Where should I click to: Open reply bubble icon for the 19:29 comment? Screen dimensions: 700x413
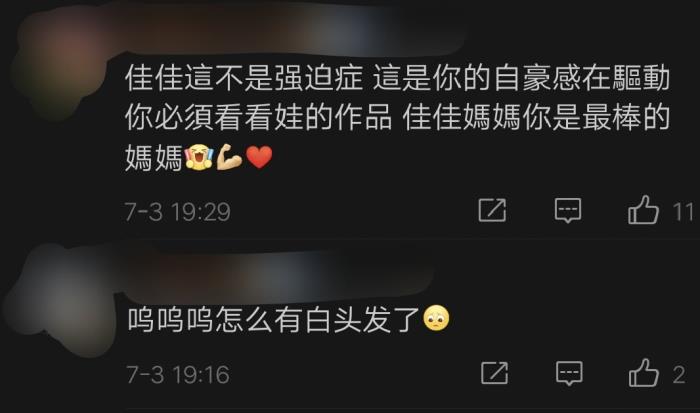pyautogui.click(x=568, y=210)
